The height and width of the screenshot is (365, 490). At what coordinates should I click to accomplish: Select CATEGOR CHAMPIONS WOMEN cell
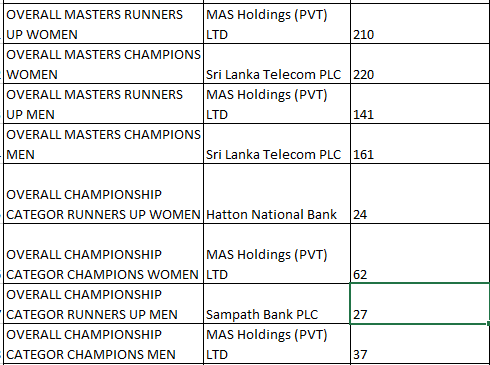[103, 254]
